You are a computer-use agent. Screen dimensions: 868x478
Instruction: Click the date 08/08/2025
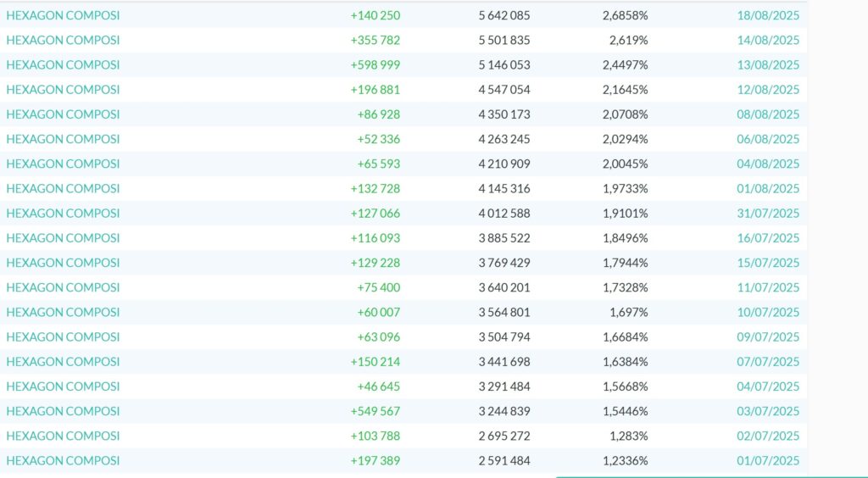click(x=768, y=114)
